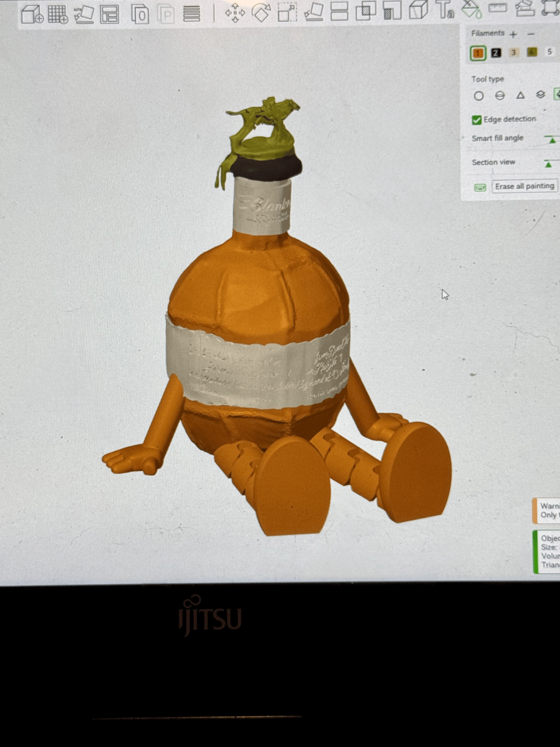The height and width of the screenshot is (747, 560).
Task: Click the Split to parts icon
Action: (165, 15)
